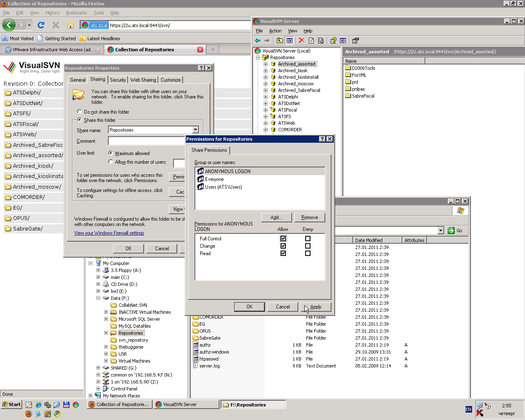Viewport: 525px width, 420px height.
Task: Collapse Data (F:) drive node
Action: click(98, 298)
